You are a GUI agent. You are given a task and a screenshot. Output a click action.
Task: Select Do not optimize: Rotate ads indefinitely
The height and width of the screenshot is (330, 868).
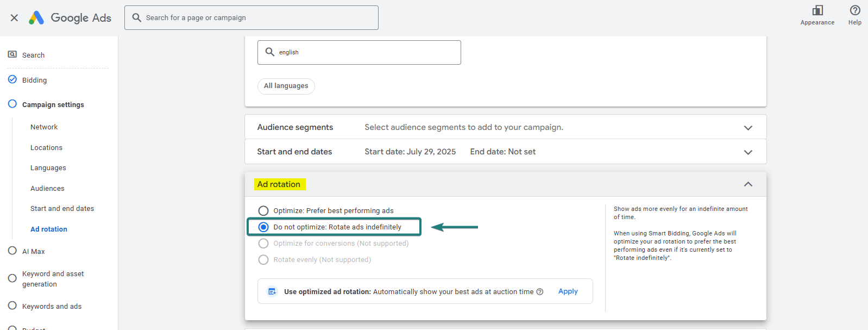pyautogui.click(x=263, y=227)
